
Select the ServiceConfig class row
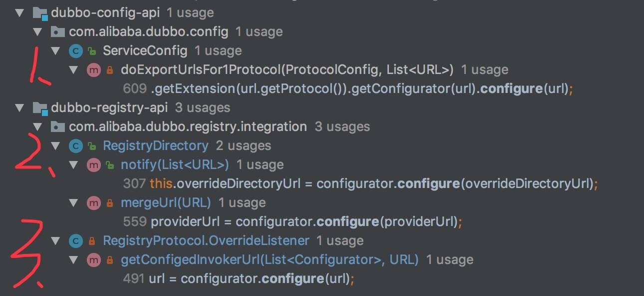click(x=145, y=50)
